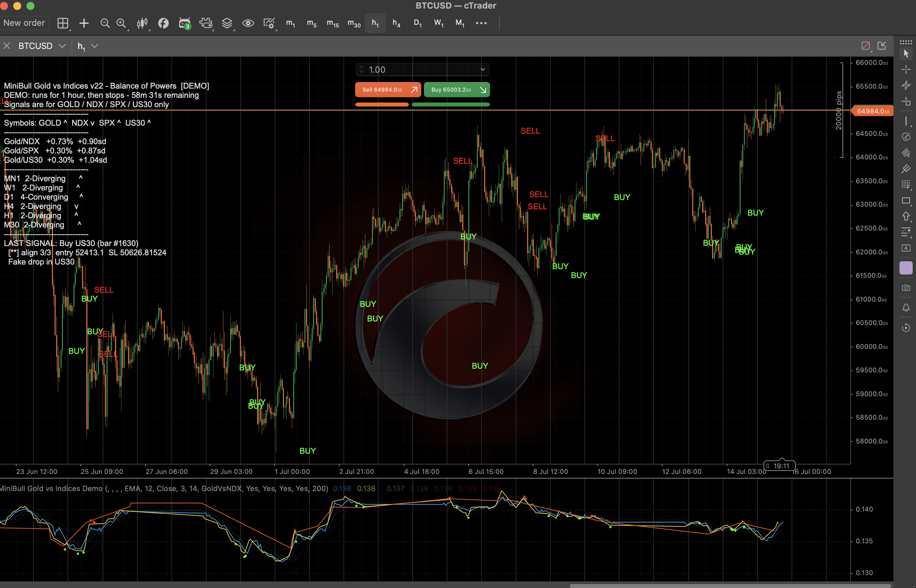Image resolution: width=916 pixels, height=588 pixels.
Task: Open the layers objects list
Action: click(x=227, y=23)
